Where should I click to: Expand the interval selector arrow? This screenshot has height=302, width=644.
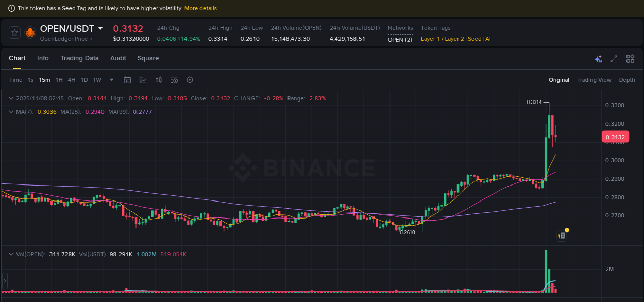click(x=111, y=80)
